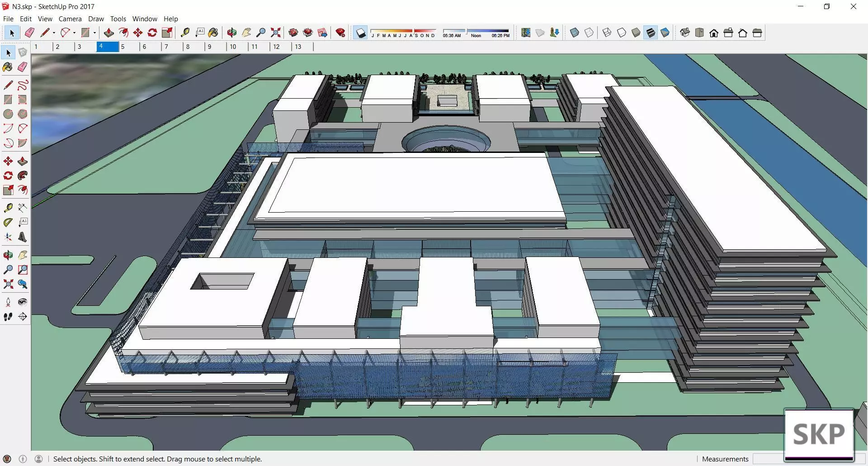This screenshot has height=466, width=868.
Task: Choose the Offset tool in the top toolbar
Action: [123, 33]
